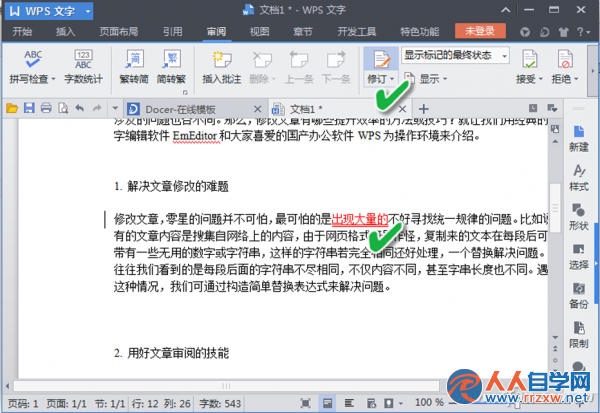Viewport: 600px width, 413px height.
Task: Switch to page layout view in status bar
Action: [x=327, y=403]
